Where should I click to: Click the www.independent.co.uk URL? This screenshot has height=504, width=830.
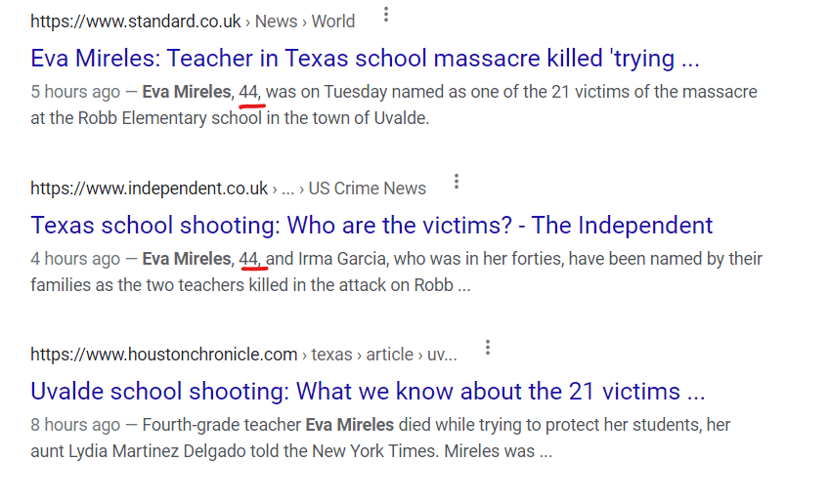[x=149, y=189]
